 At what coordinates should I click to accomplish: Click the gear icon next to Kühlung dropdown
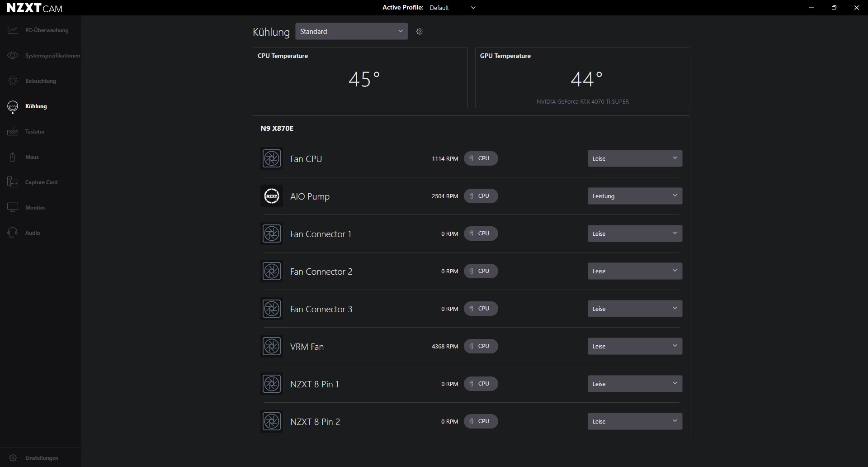coord(420,32)
